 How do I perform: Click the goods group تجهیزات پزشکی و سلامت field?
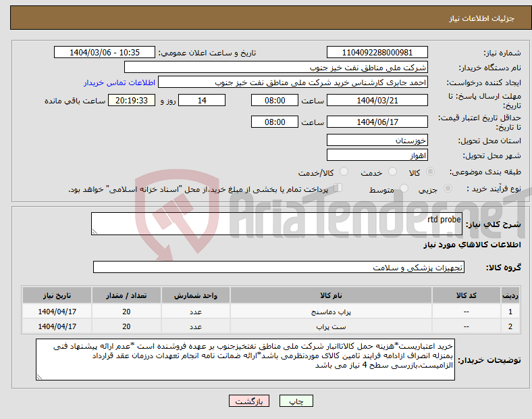click(x=279, y=267)
